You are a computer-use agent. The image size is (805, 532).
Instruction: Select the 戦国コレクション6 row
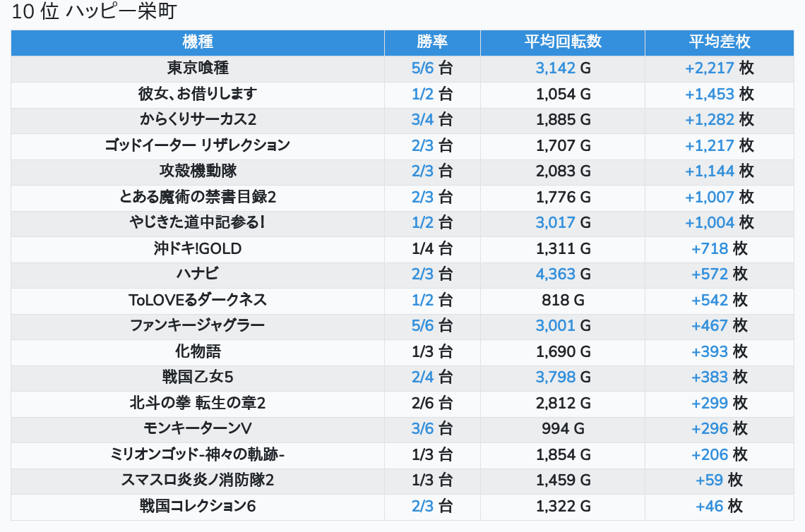pyautogui.click(x=402, y=507)
